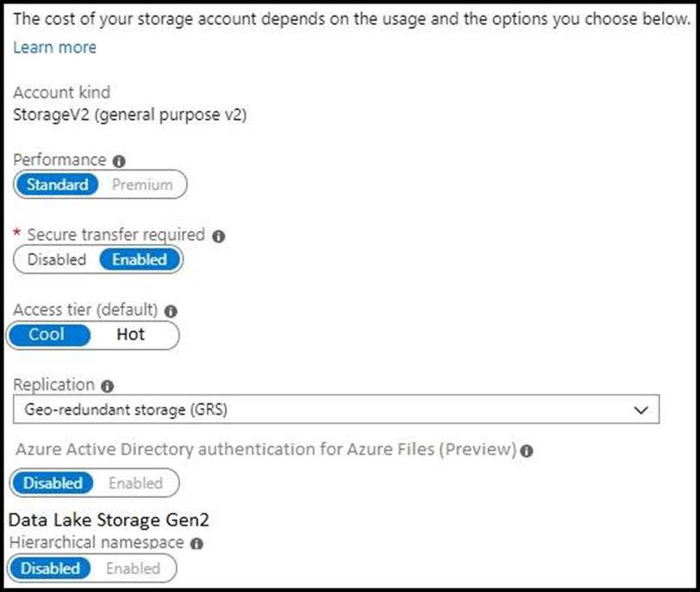Choose the Hot access tier
Screen dimensions: 700x592
[x=131, y=334]
